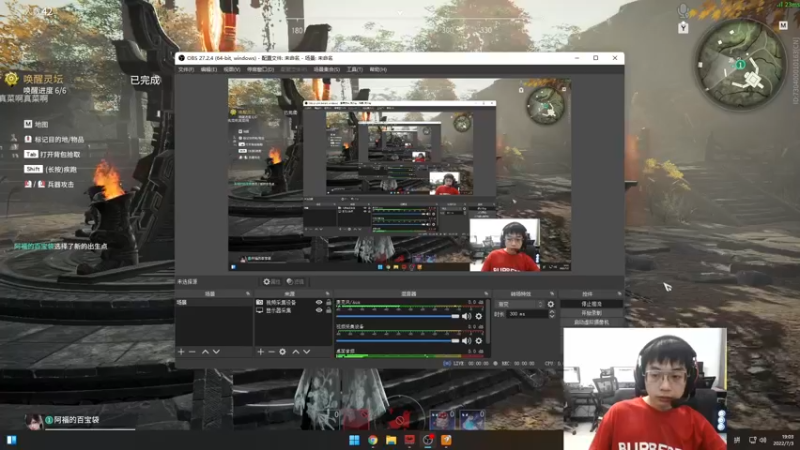Select 视频采集设备 in Sources list
This screenshot has width=800, height=450.
click(281, 303)
